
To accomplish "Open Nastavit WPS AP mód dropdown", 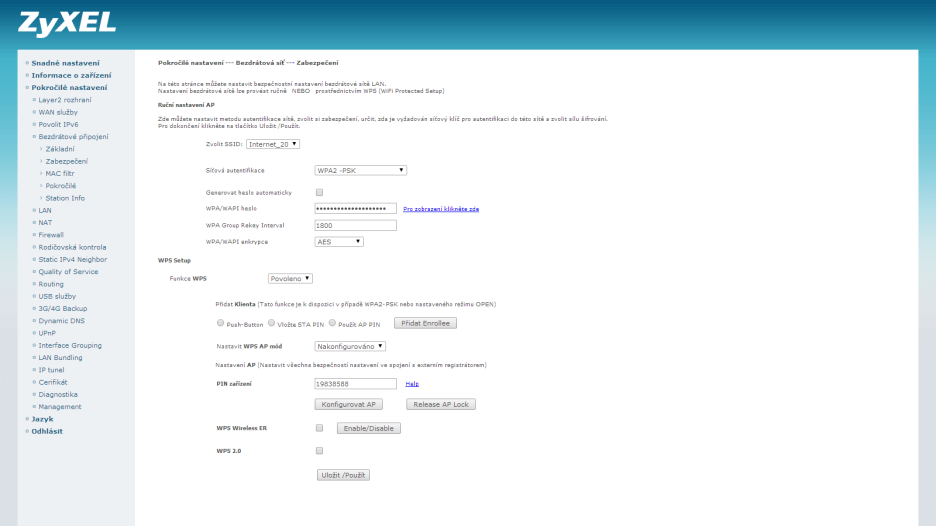I will tap(350, 346).
